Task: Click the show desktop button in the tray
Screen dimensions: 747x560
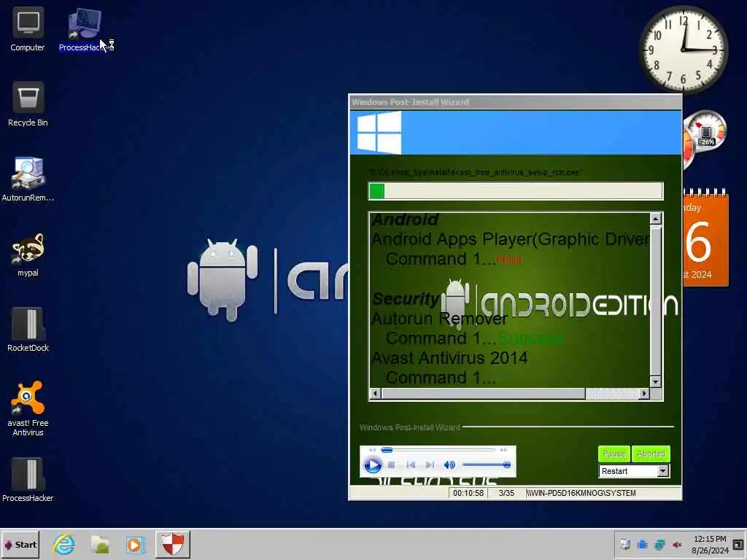Action: 738,545
